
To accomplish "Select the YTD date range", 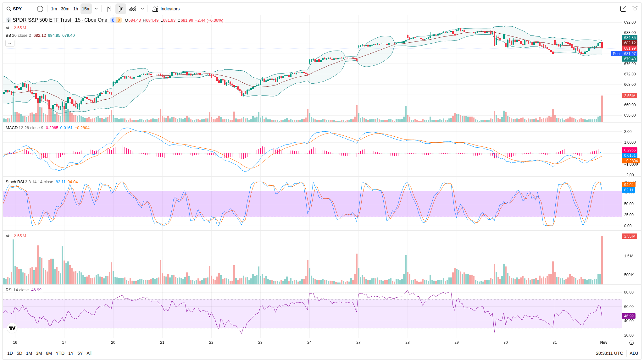I will pyautogui.click(x=60, y=353).
